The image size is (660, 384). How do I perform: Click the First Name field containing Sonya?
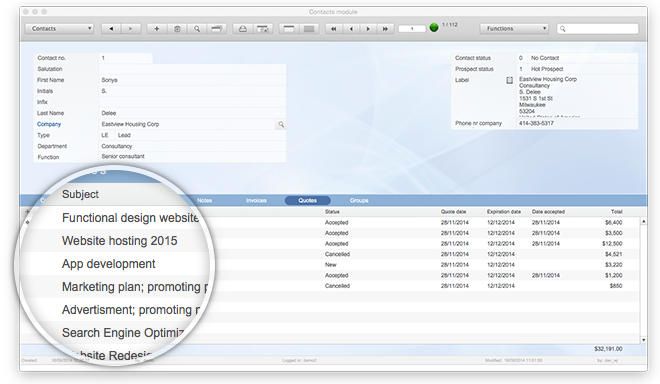pyautogui.click(x=192, y=80)
